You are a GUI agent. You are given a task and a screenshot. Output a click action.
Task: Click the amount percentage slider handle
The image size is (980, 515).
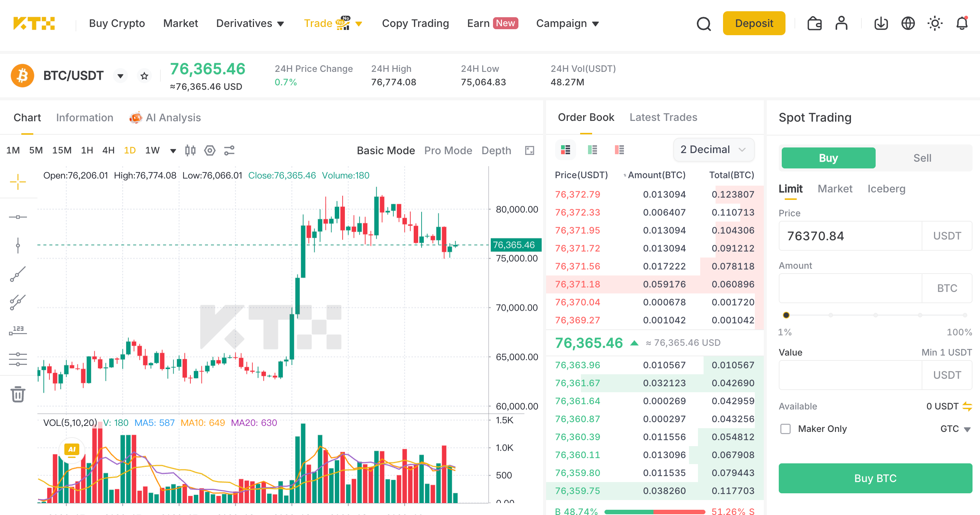pyautogui.click(x=786, y=315)
